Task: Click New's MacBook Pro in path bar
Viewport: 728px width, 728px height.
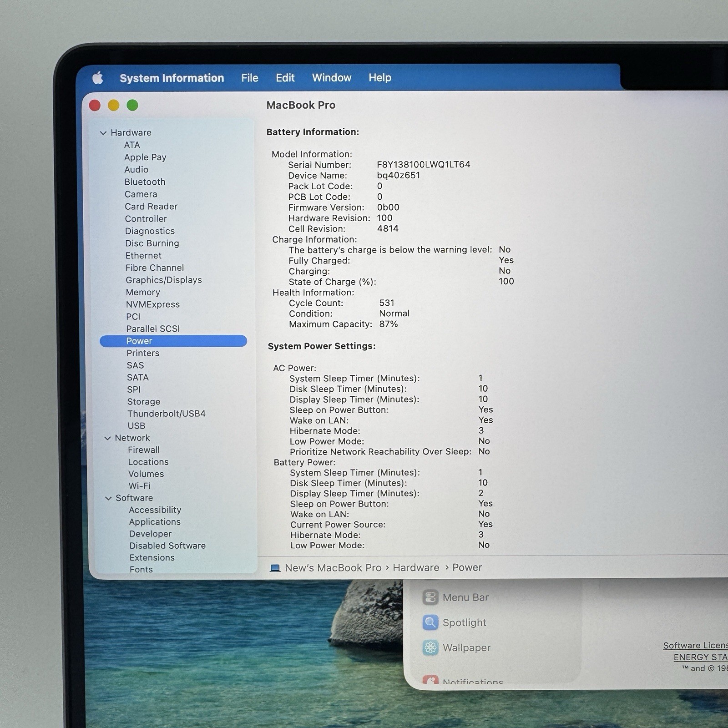Action: click(x=333, y=568)
